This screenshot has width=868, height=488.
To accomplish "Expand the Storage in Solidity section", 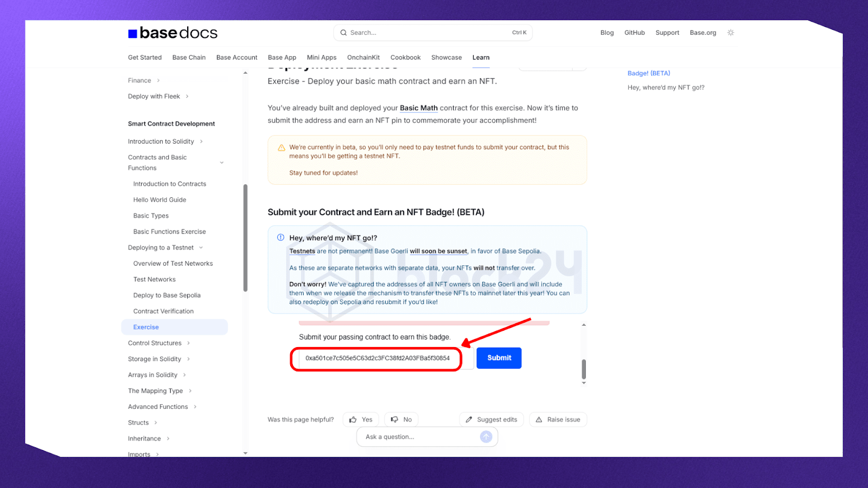I will (x=188, y=359).
